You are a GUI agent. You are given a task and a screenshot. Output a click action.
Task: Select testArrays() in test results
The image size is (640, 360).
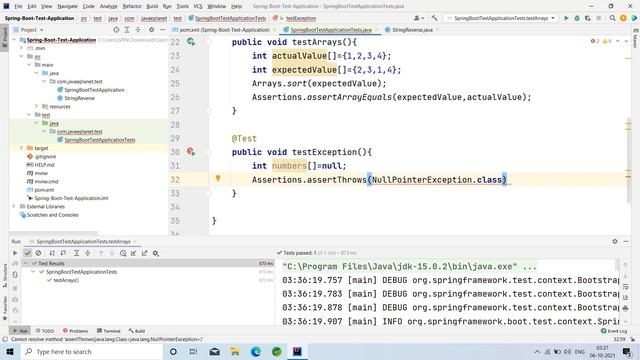(x=66, y=280)
